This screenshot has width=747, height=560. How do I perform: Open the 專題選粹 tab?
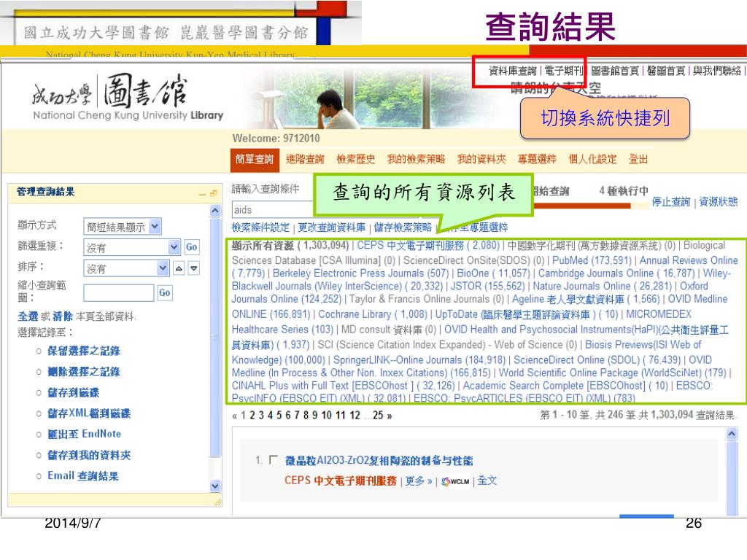pos(537,159)
